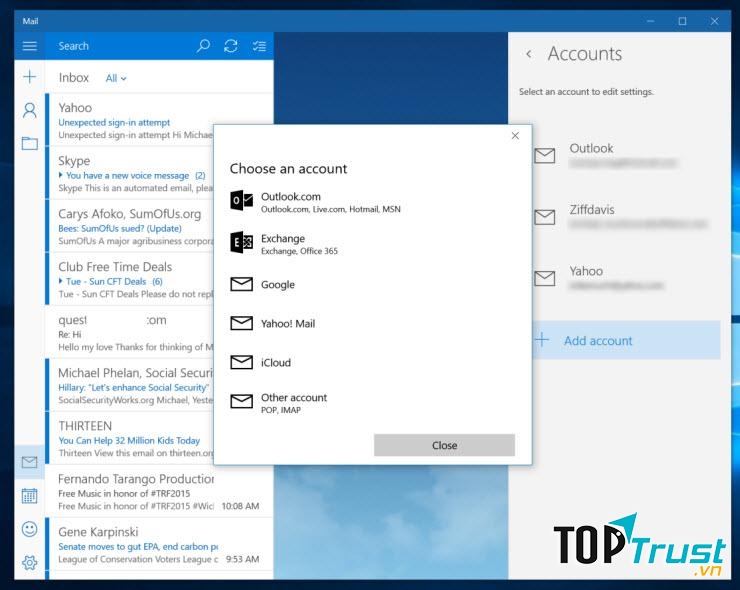Go back from Accounts pane
Viewport: 740px width, 590px height.
529,54
